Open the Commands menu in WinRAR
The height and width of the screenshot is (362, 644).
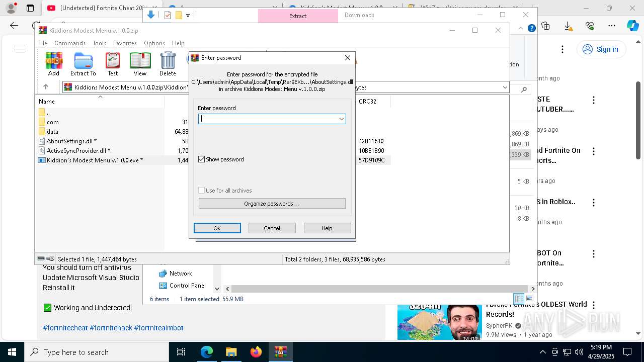pyautogui.click(x=70, y=43)
